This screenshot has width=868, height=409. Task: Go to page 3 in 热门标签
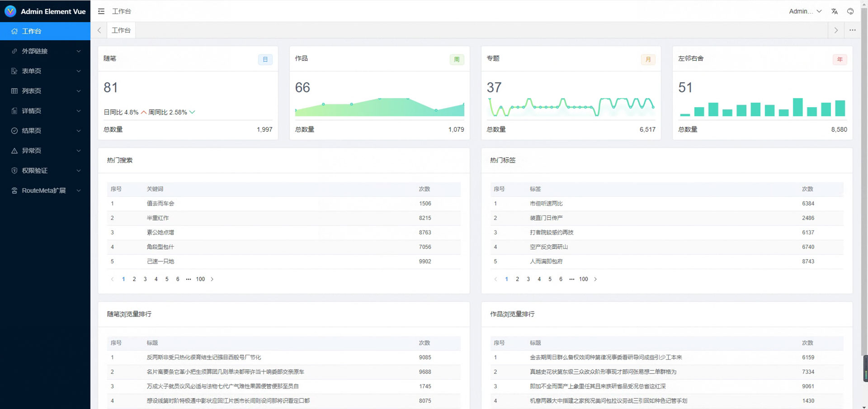pyautogui.click(x=528, y=279)
